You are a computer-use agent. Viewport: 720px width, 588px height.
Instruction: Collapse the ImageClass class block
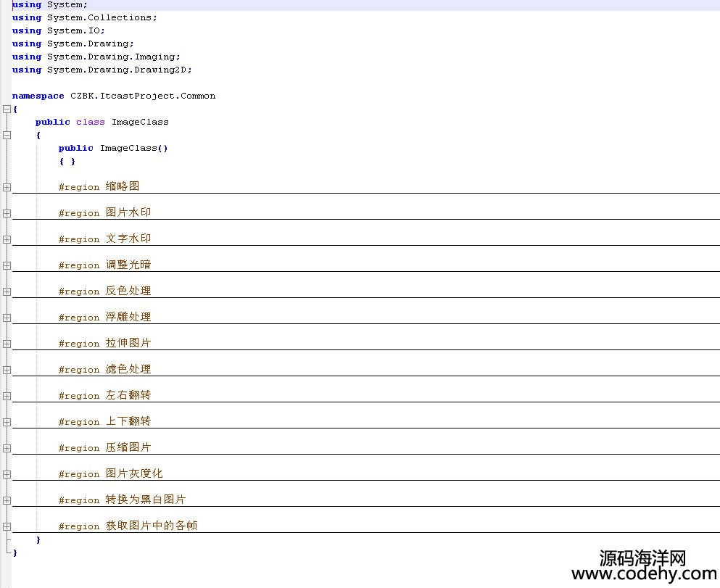[7, 135]
